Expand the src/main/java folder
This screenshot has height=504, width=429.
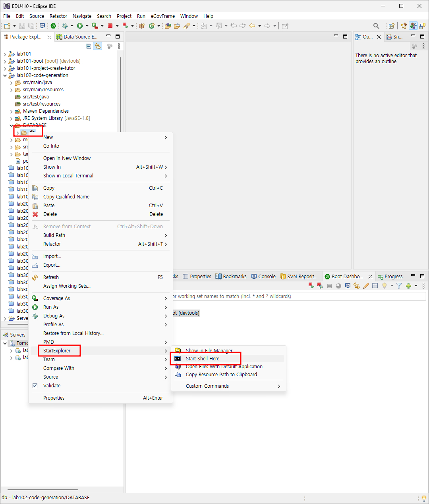tap(11, 83)
